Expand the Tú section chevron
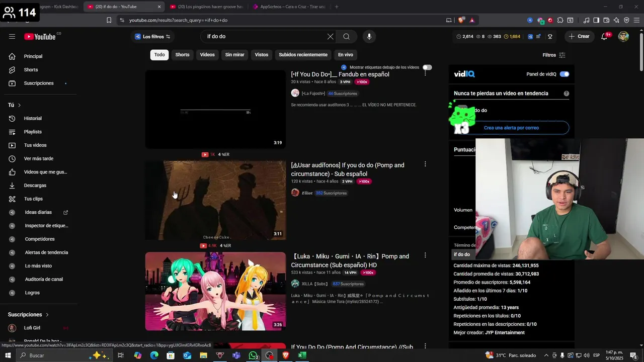 [x=19, y=105]
